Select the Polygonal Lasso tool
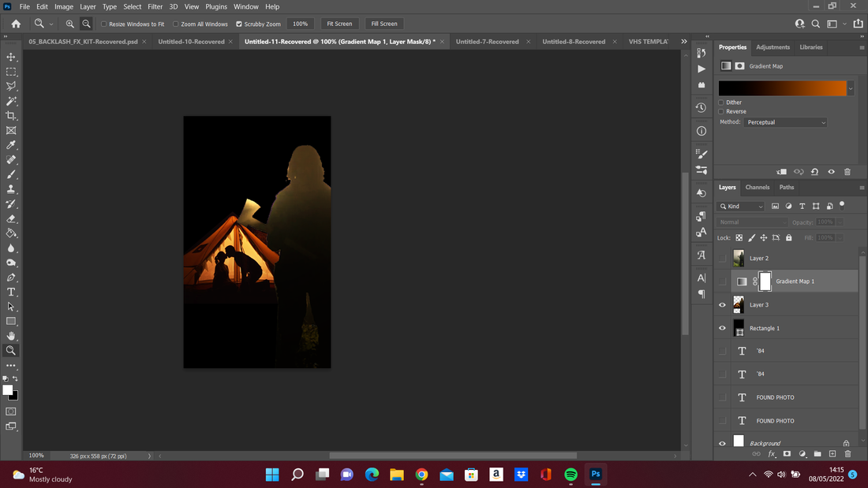Screen dimensions: 868x488 point(11,86)
